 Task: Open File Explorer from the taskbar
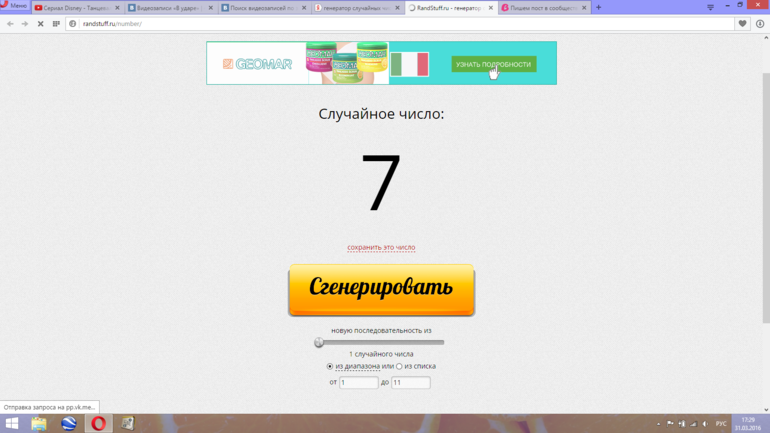click(x=39, y=424)
